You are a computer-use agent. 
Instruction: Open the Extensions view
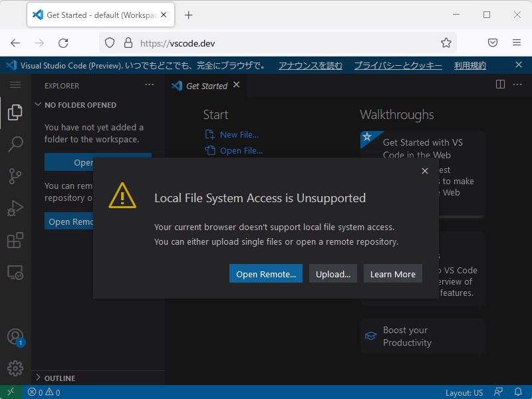coord(15,240)
